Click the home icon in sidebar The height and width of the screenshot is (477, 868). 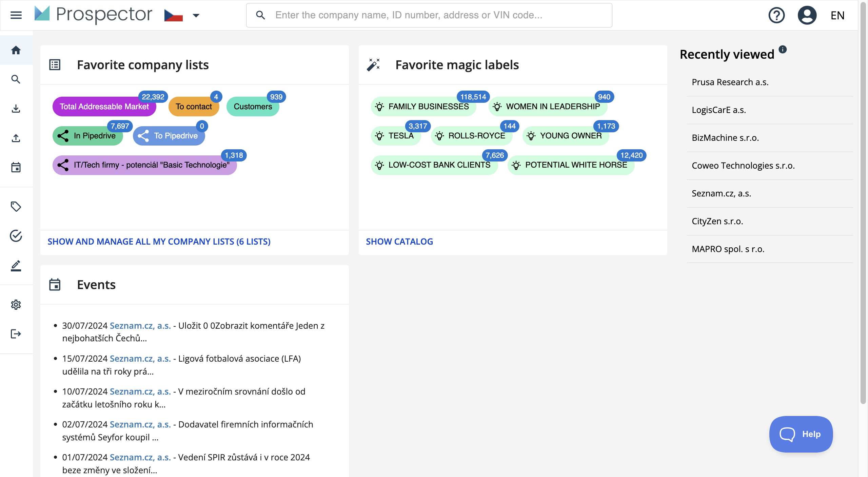pos(16,50)
